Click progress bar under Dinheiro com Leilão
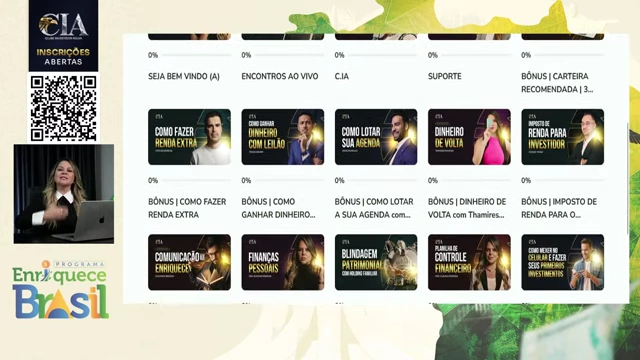This screenshot has height=360, width=640. click(289, 180)
